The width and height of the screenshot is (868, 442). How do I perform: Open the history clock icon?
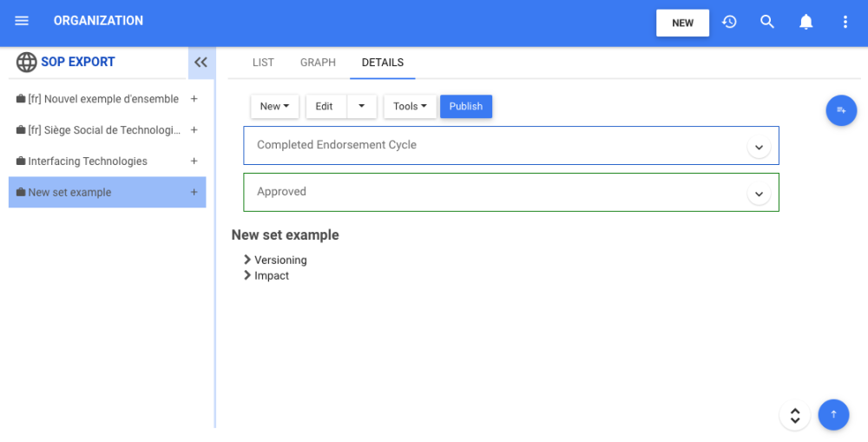pyautogui.click(x=729, y=22)
